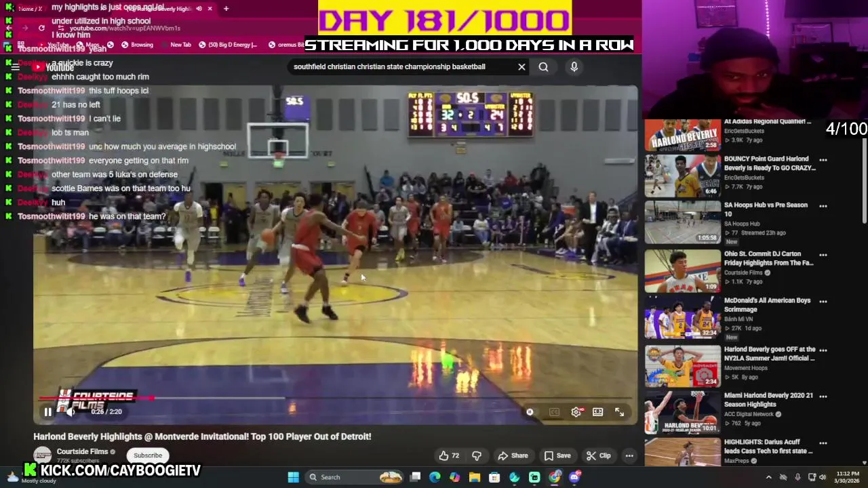The height and width of the screenshot is (488, 868).
Task: Mute the tab via its speaker icon
Action: 199,8
